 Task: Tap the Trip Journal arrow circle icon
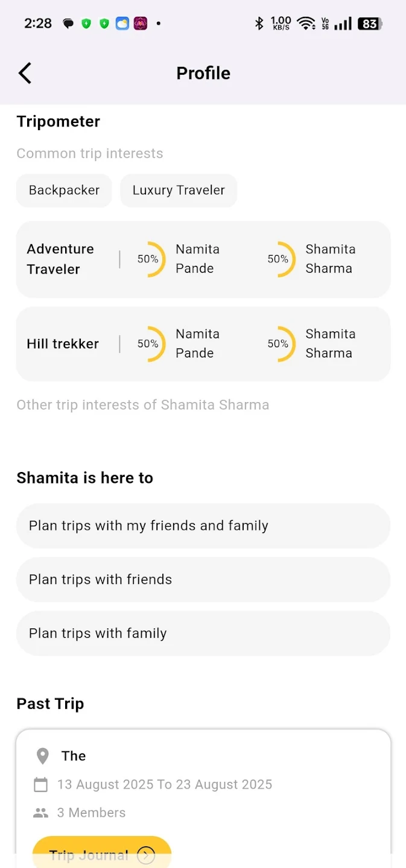click(146, 855)
